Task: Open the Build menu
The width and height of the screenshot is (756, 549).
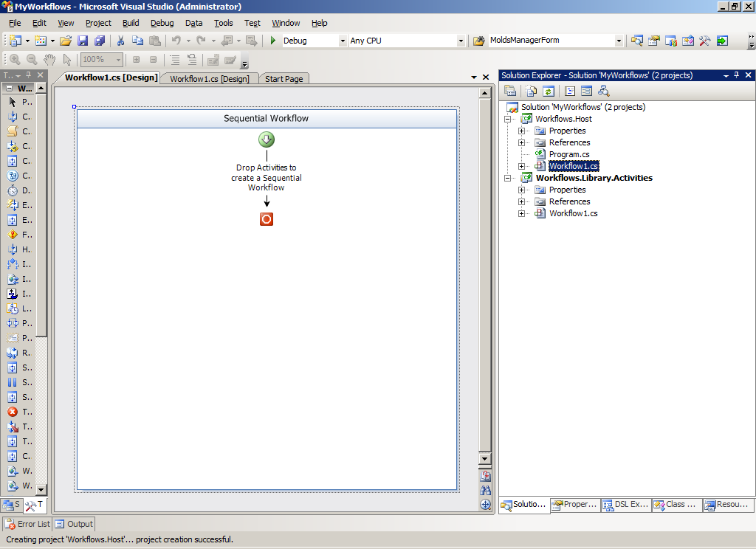Action: point(131,23)
